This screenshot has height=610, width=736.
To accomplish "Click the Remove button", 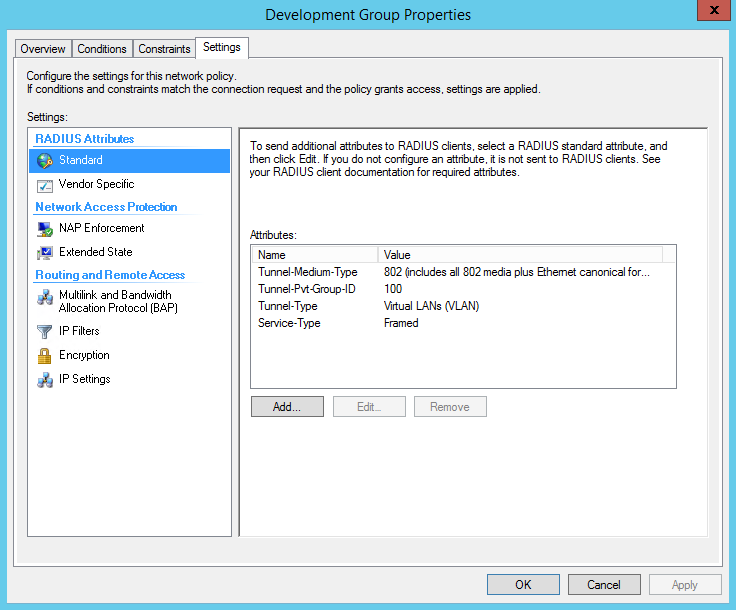I will pos(450,407).
